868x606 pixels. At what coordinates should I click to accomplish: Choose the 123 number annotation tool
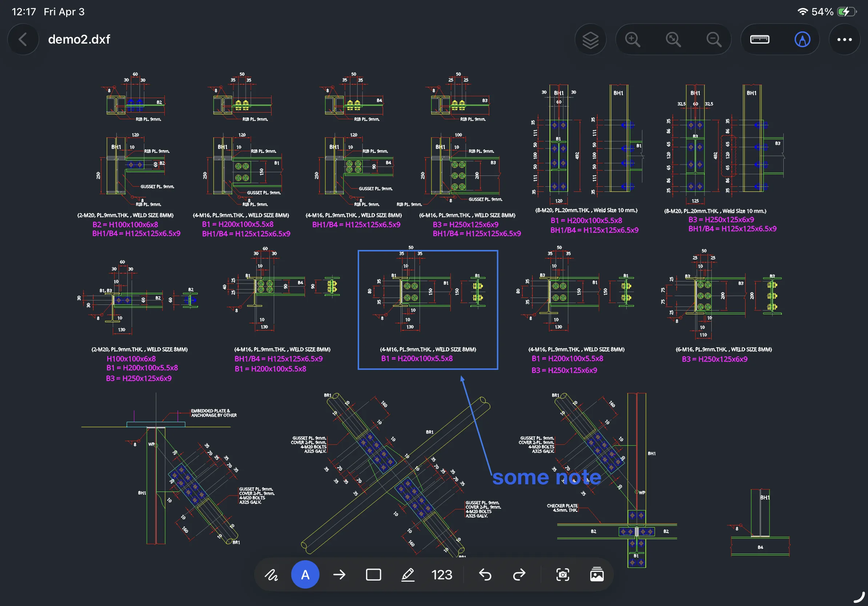coord(442,575)
